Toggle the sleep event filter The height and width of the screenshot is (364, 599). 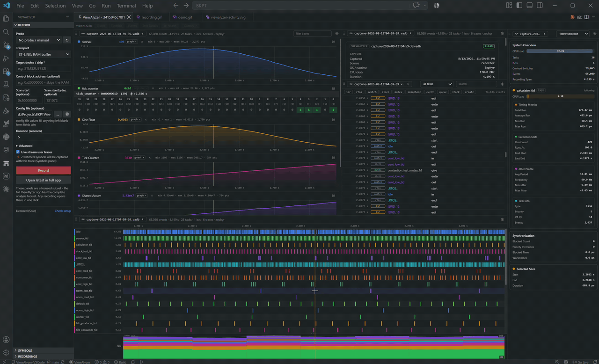(385, 92)
